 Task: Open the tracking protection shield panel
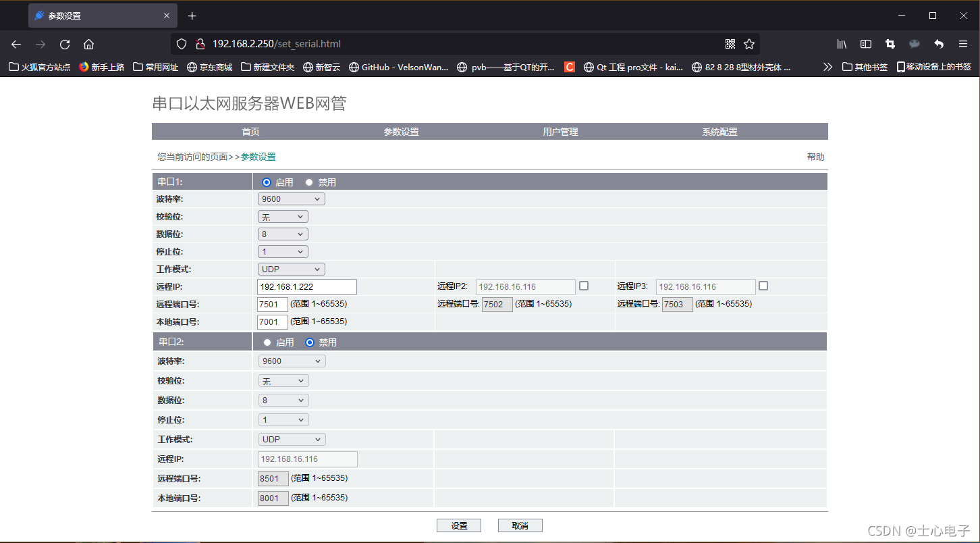point(180,44)
